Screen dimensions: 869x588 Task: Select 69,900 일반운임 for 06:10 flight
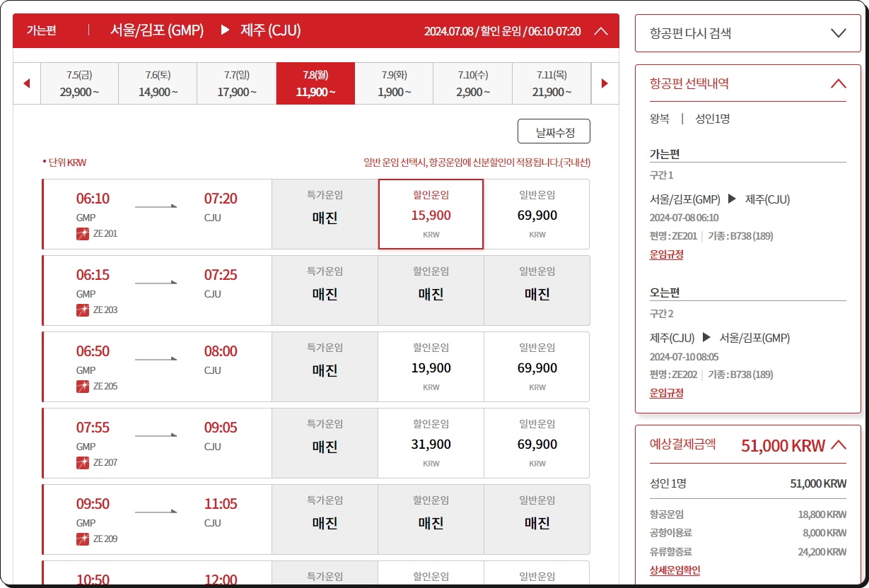(x=537, y=214)
